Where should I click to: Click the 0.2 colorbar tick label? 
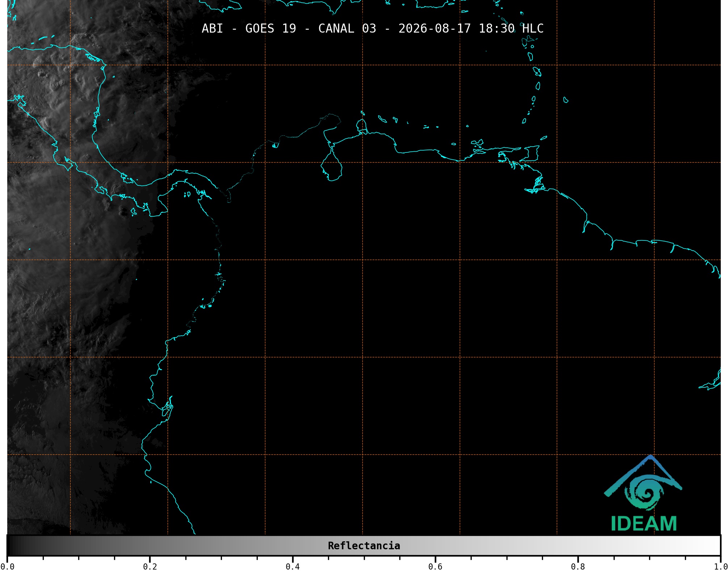coord(150,566)
